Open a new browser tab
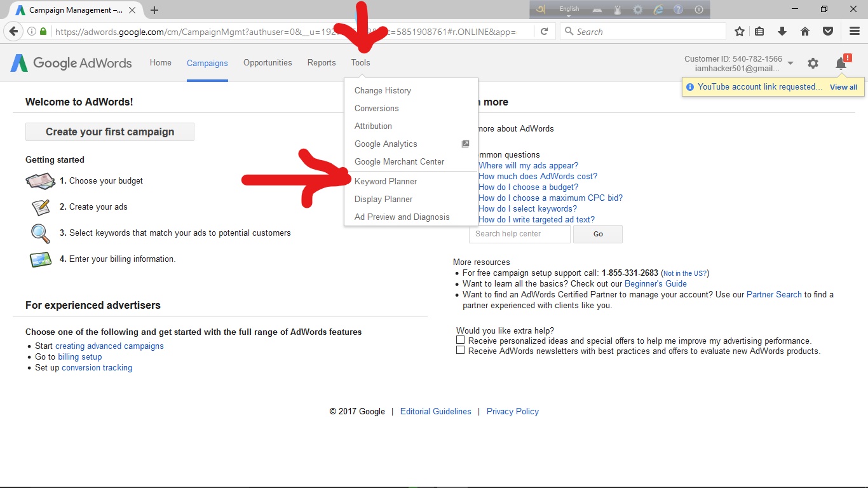This screenshot has height=488, width=868. pyautogui.click(x=154, y=10)
